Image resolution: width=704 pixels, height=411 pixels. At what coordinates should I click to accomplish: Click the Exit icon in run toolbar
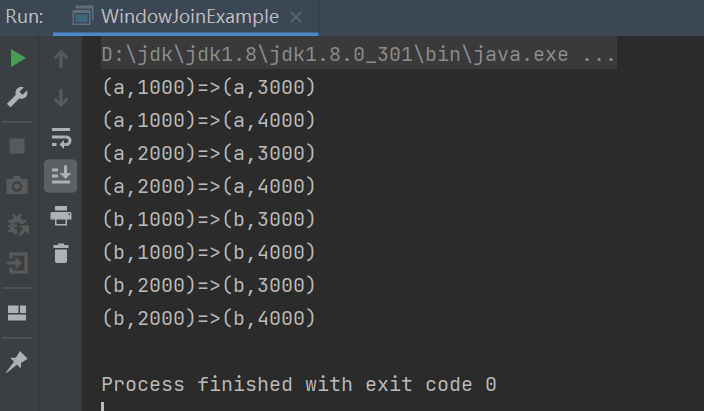(x=18, y=264)
